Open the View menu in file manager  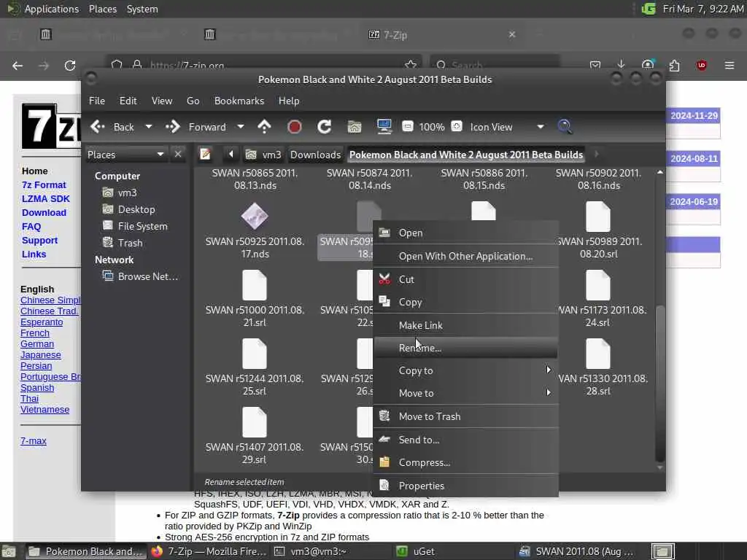(161, 101)
